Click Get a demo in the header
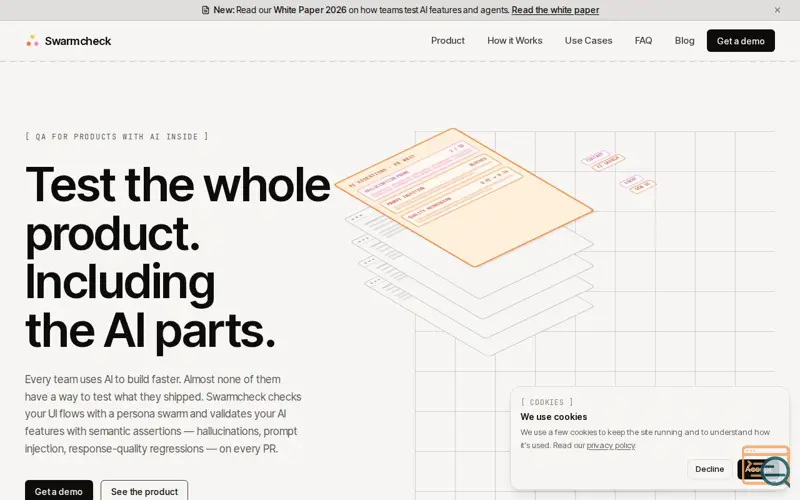 click(x=740, y=41)
